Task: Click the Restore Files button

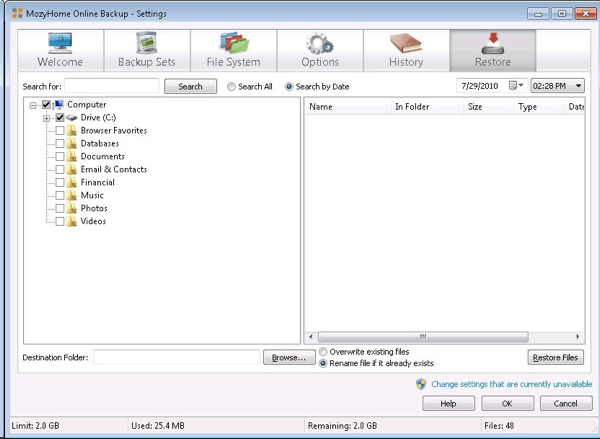Action: point(555,357)
